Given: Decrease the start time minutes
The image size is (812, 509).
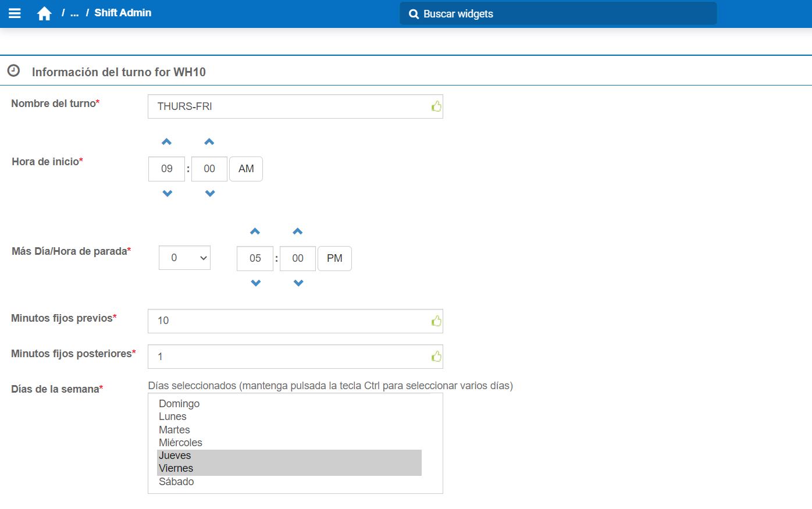Looking at the screenshot, I should click(x=210, y=194).
